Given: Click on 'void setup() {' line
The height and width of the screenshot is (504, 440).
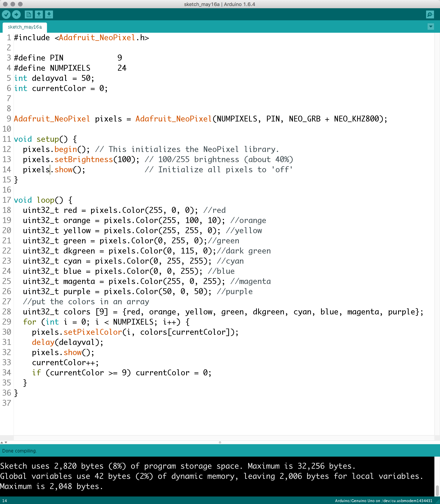Looking at the screenshot, I should coord(45,139).
